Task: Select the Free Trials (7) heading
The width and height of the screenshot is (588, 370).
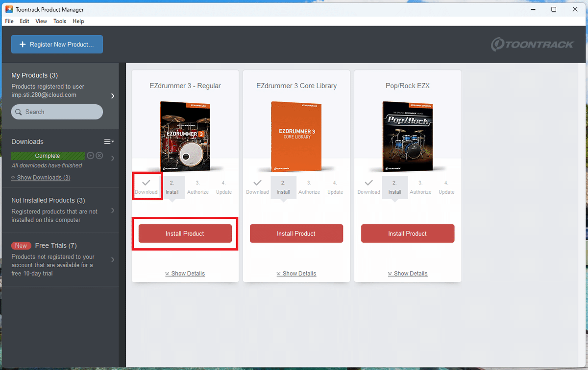Action: pyautogui.click(x=56, y=246)
